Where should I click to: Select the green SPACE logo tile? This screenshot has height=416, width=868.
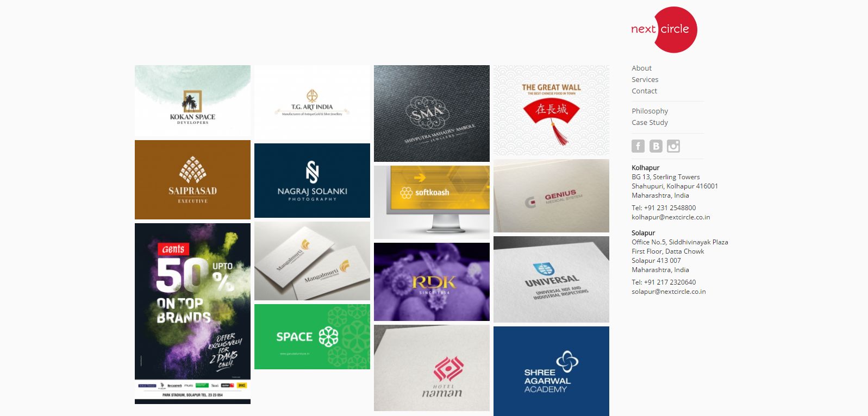pyautogui.click(x=312, y=337)
